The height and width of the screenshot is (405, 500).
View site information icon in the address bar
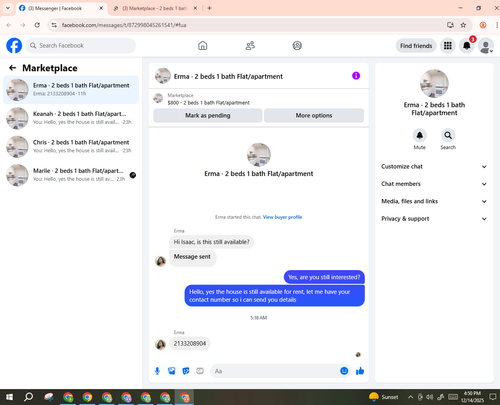click(54, 25)
